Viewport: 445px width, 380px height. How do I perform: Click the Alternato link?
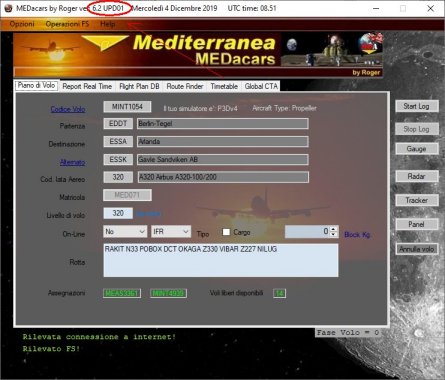72,162
